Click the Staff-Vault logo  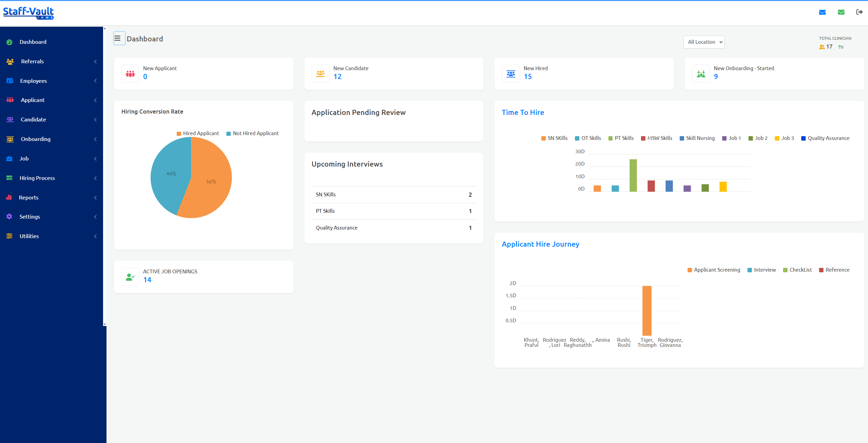click(x=28, y=13)
